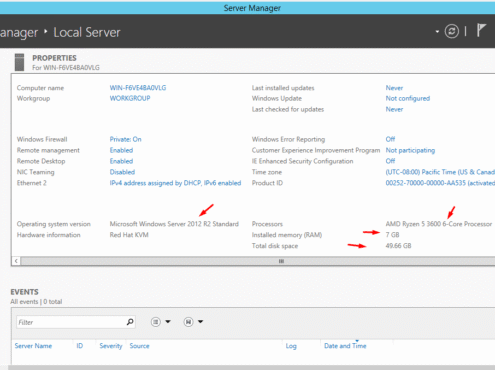Click the Product ID 00252-70000 link
Viewport: 495px width, 370px height.
[440, 183]
